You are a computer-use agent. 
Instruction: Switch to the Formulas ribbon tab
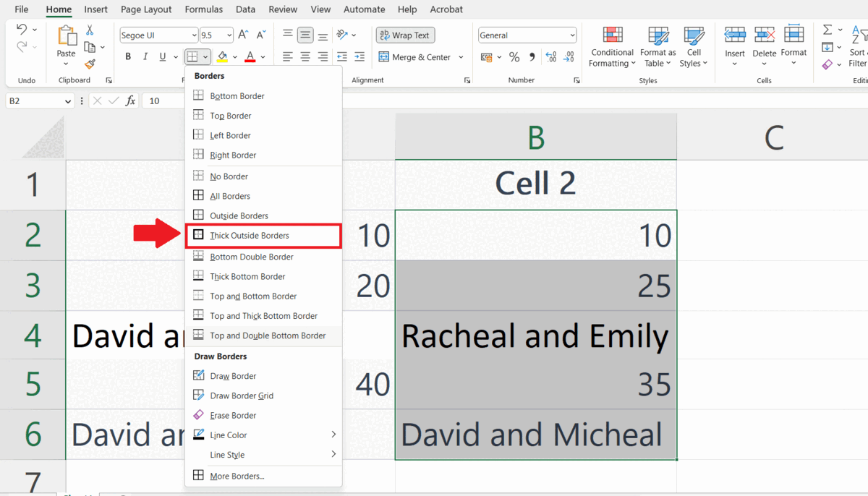[203, 9]
